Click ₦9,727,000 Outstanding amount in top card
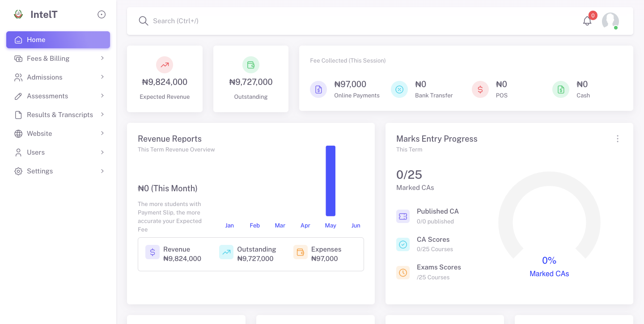644x324 pixels. click(x=251, y=82)
